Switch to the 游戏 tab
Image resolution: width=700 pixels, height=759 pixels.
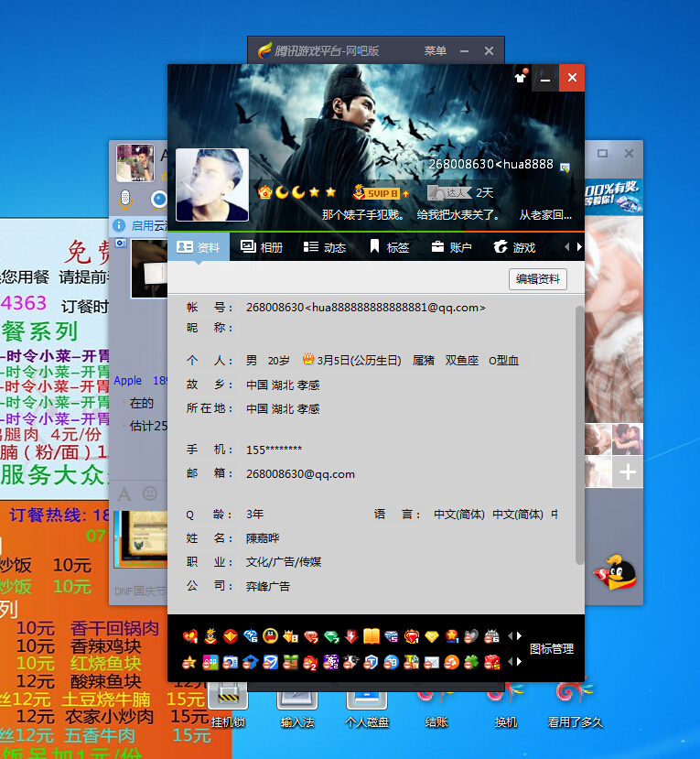[514, 247]
